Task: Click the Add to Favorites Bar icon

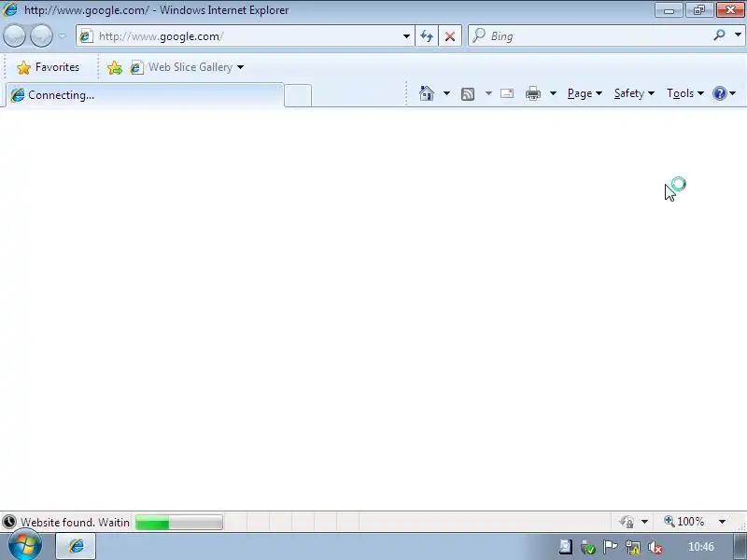Action: click(115, 67)
